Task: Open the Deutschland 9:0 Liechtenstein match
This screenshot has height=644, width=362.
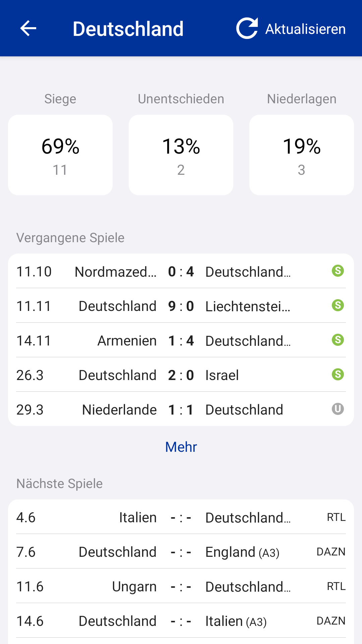Action: [181, 306]
